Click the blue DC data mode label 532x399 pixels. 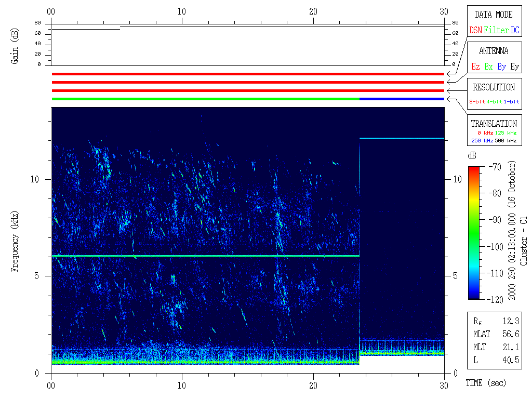(515, 31)
